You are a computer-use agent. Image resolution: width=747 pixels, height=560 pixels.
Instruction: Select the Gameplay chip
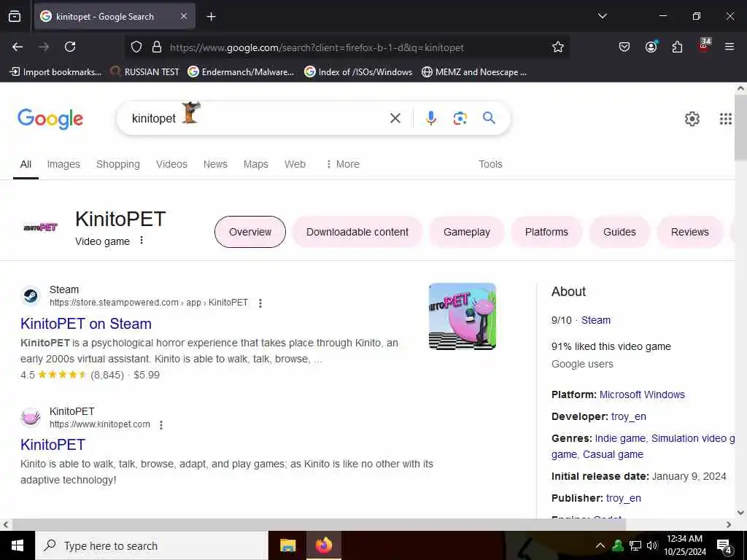(x=466, y=232)
